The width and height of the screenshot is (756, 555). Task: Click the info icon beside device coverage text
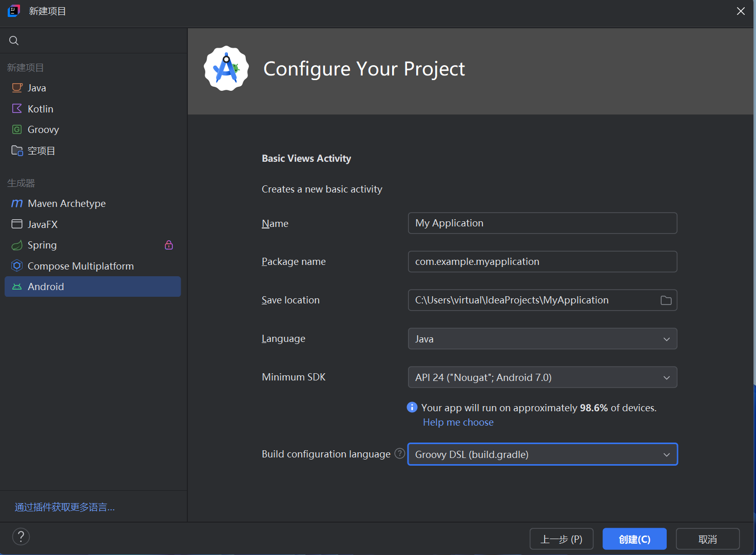412,408
